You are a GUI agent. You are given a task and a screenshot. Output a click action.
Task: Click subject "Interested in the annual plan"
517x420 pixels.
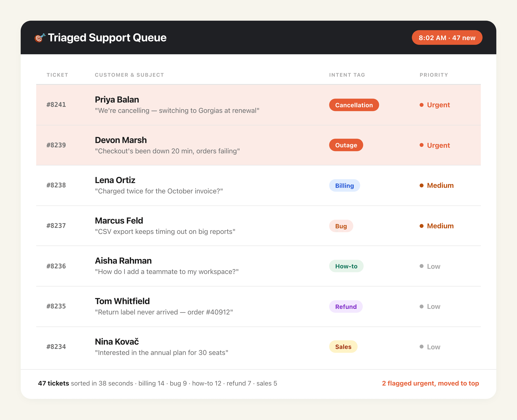tap(162, 353)
